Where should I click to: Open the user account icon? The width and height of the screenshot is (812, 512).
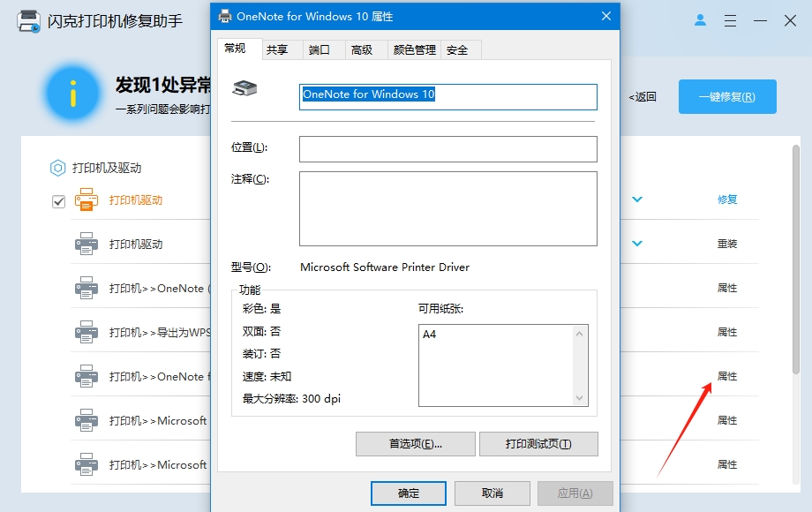point(700,20)
